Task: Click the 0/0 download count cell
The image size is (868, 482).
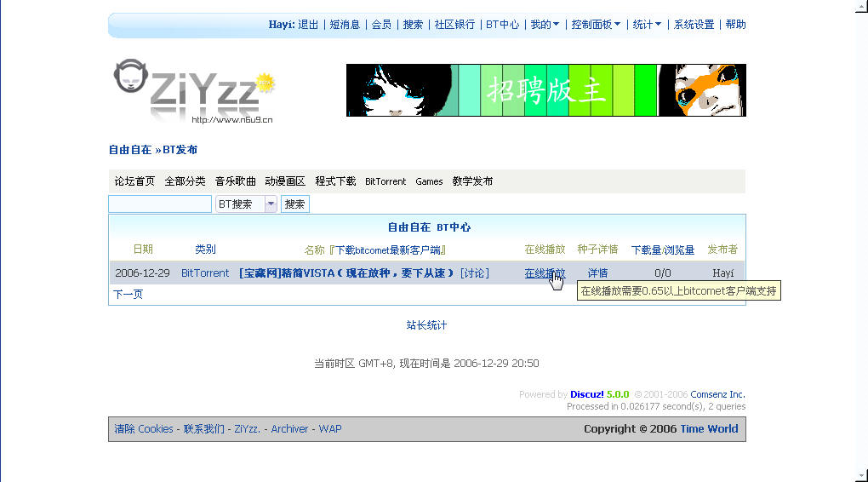Action: pos(663,273)
